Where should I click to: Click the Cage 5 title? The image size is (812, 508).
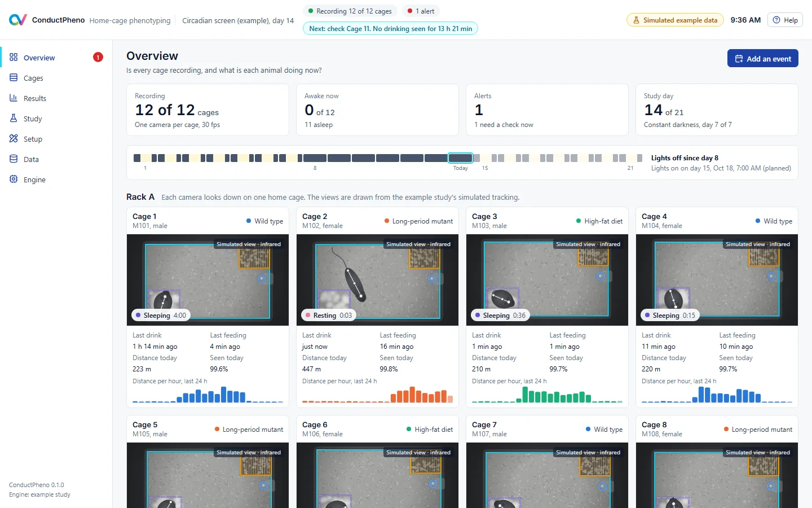click(145, 424)
